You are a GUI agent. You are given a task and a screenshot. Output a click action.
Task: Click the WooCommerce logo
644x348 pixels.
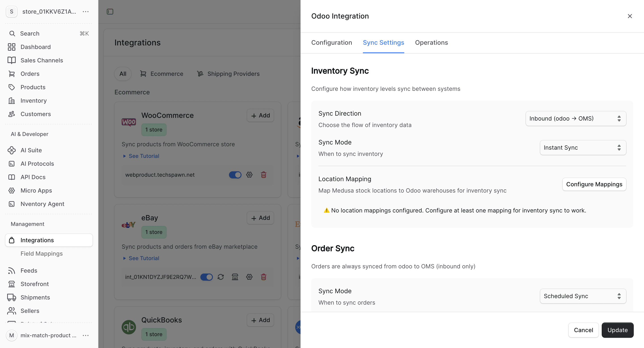pyautogui.click(x=129, y=122)
